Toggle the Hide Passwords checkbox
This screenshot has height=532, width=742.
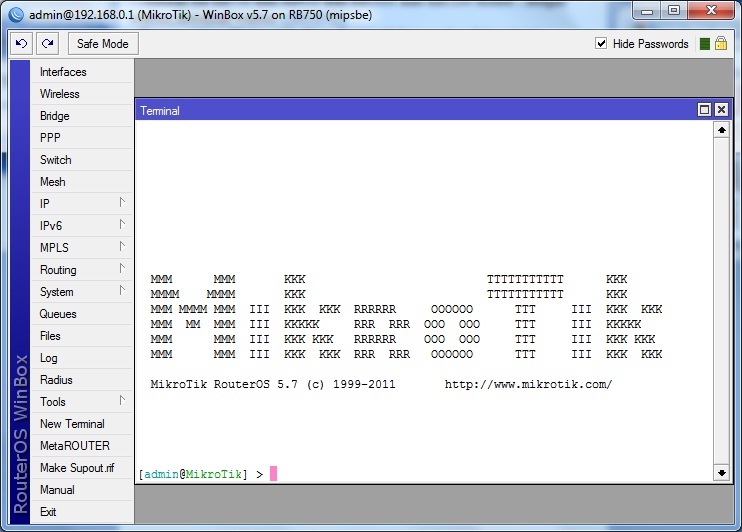point(601,44)
